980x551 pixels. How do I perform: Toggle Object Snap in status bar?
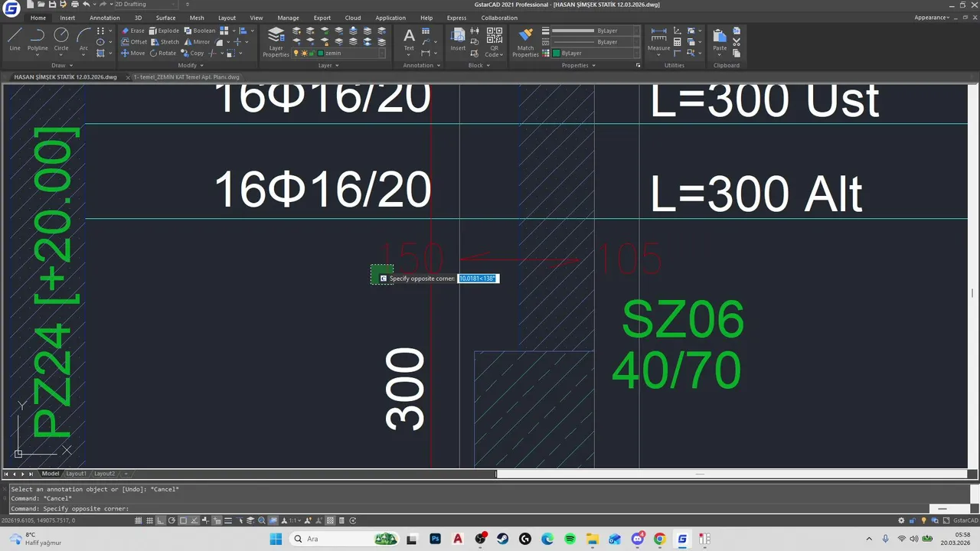click(x=183, y=520)
